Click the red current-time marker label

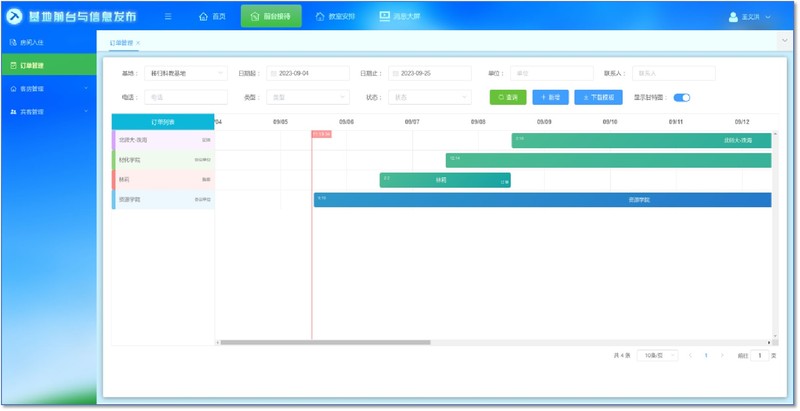[x=321, y=134]
